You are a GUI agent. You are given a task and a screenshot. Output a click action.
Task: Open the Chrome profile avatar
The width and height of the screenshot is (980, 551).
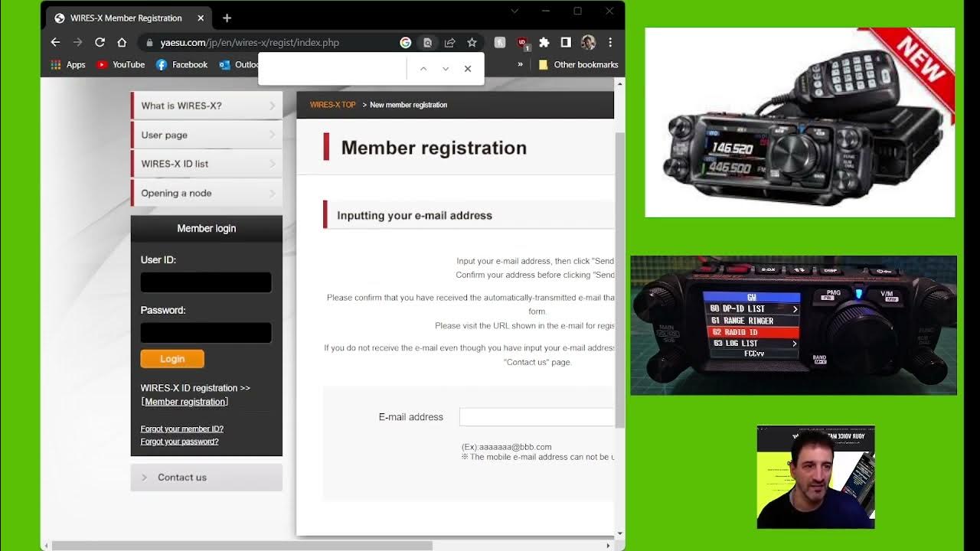pyautogui.click(x=588, y=43)
